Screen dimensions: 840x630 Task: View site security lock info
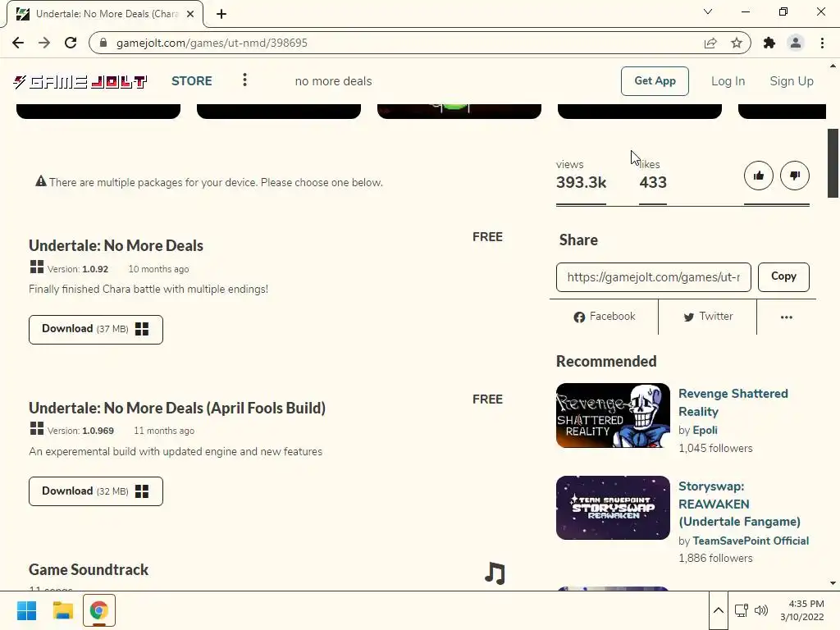click(104, 43)
